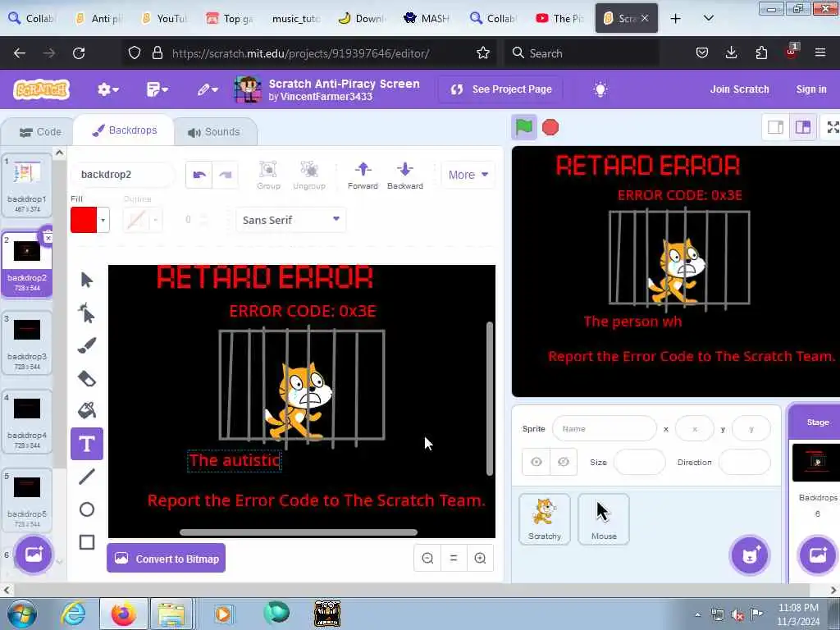Open a new Firefox tab
This screenshot has width=840, height=630.
pyautogui.click(x=676, y=18)
